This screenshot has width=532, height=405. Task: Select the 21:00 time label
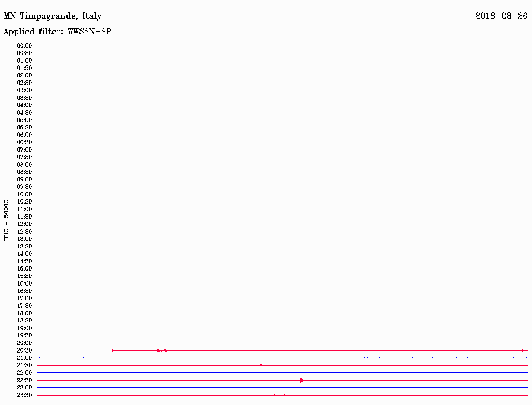24,358
